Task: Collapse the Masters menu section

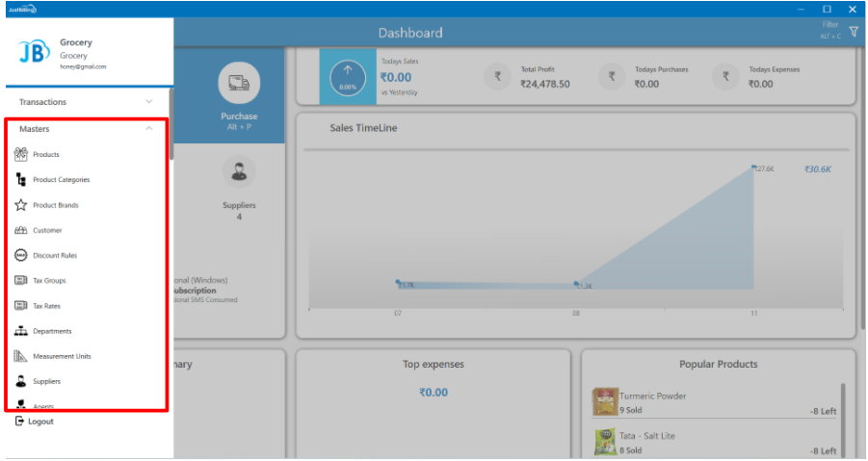Action: click(148, 128)
